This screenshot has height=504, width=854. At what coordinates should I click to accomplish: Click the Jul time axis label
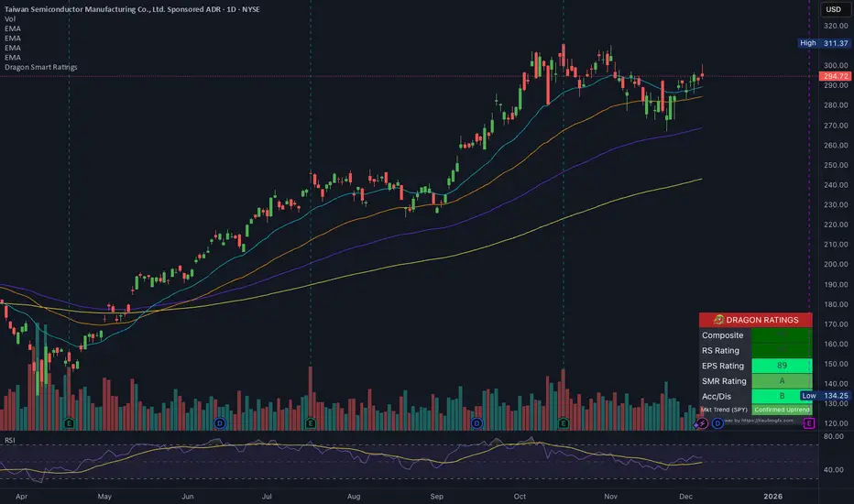(x=267, y=497)
